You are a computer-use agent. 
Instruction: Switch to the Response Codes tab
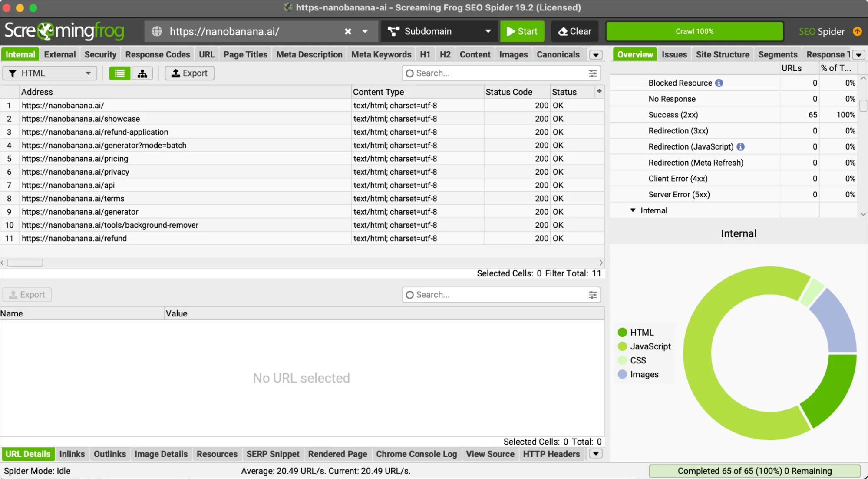[x=157, y=54]
